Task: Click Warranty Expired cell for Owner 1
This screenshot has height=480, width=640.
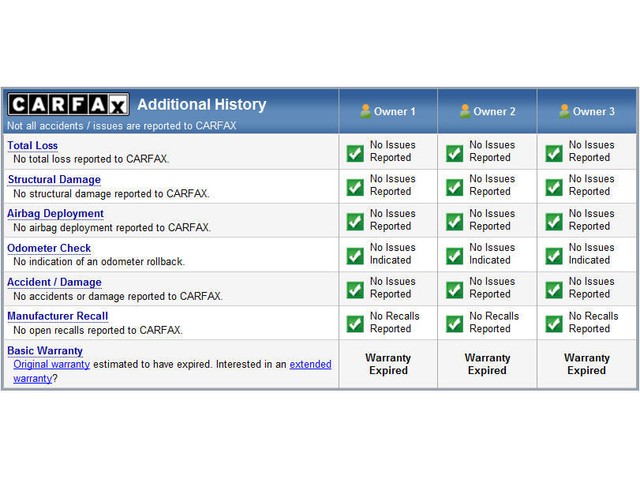Action: (x=388, y=364)
